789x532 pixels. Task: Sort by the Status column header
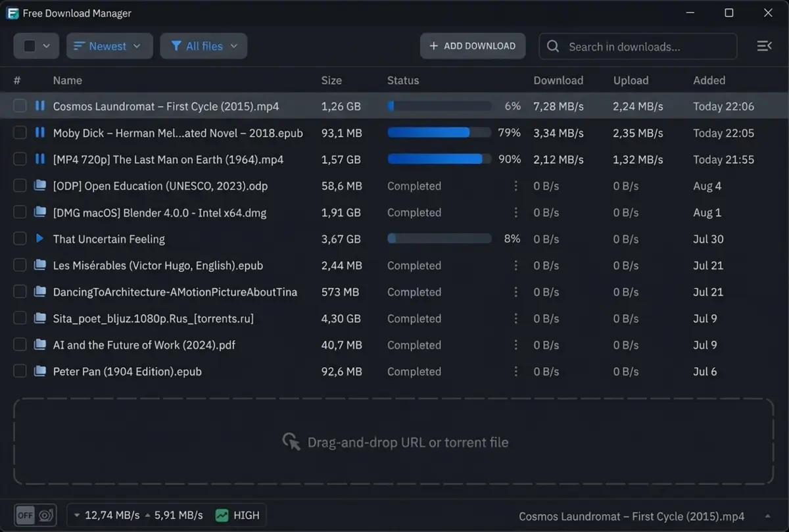tap(403, 80)
